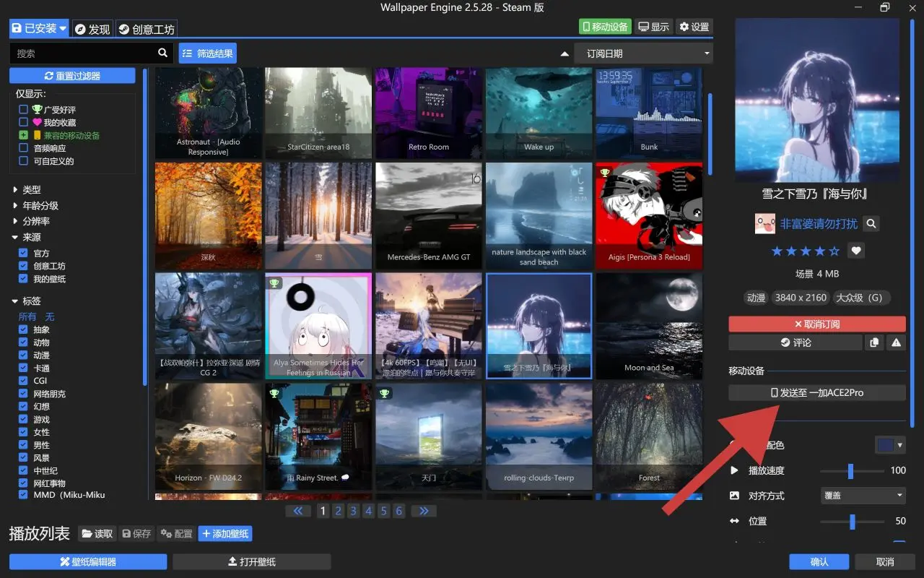
Task: Click the play speed icon
Action: [x=735, y=470]
